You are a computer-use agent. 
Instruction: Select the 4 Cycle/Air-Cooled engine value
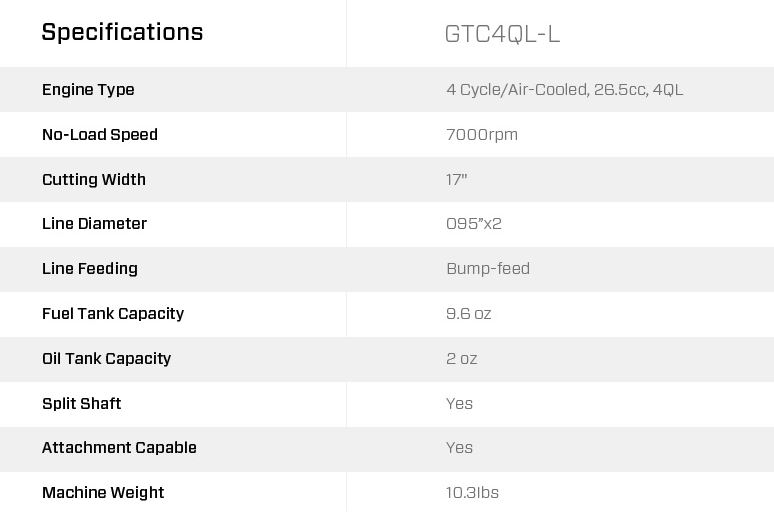(x=564, y=90)
